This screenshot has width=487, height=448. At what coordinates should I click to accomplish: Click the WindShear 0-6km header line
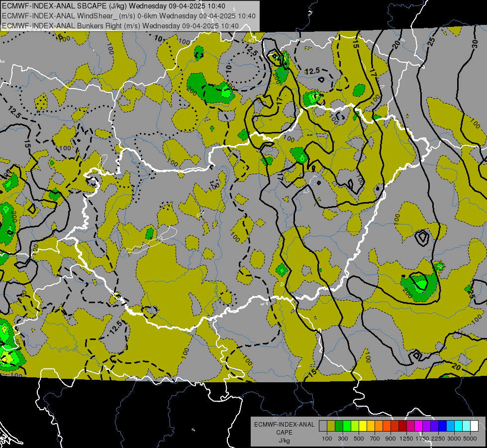(128, 16)
